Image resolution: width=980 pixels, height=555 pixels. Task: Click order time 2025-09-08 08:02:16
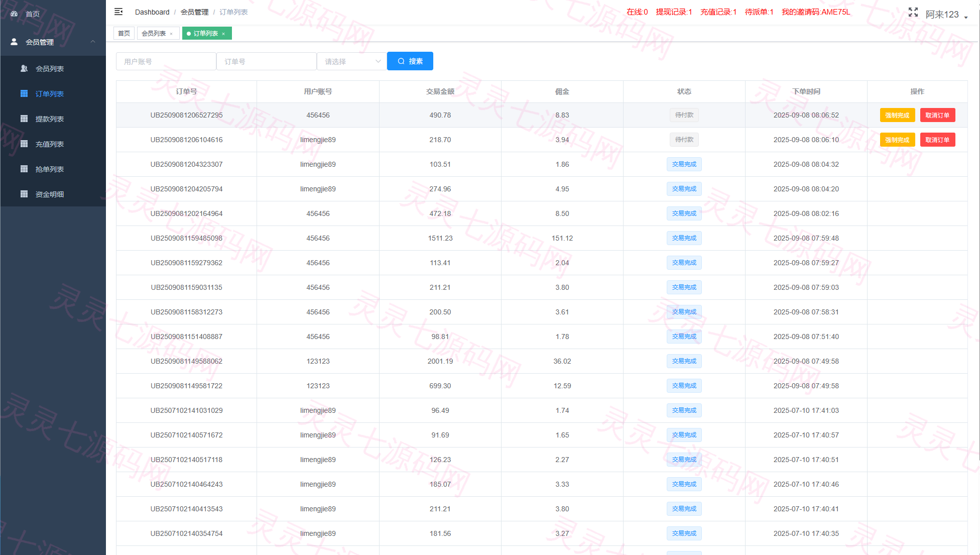coord(806,213)
